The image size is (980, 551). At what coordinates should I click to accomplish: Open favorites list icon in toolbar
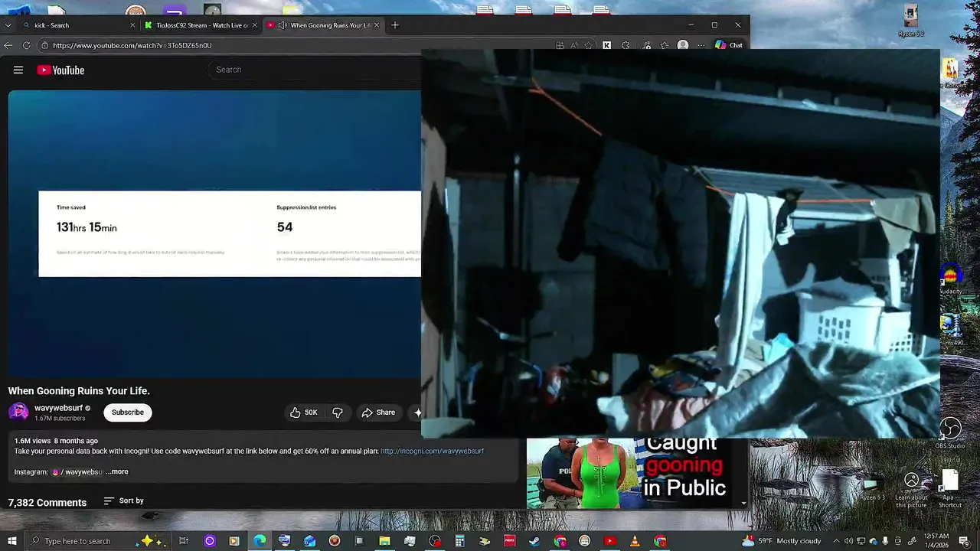[x=665, y=45]
